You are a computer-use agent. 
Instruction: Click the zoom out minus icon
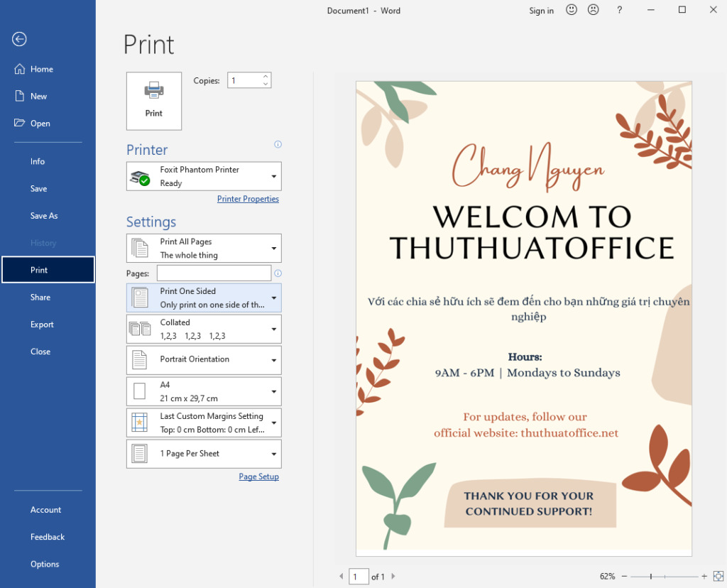click(624, 577)
